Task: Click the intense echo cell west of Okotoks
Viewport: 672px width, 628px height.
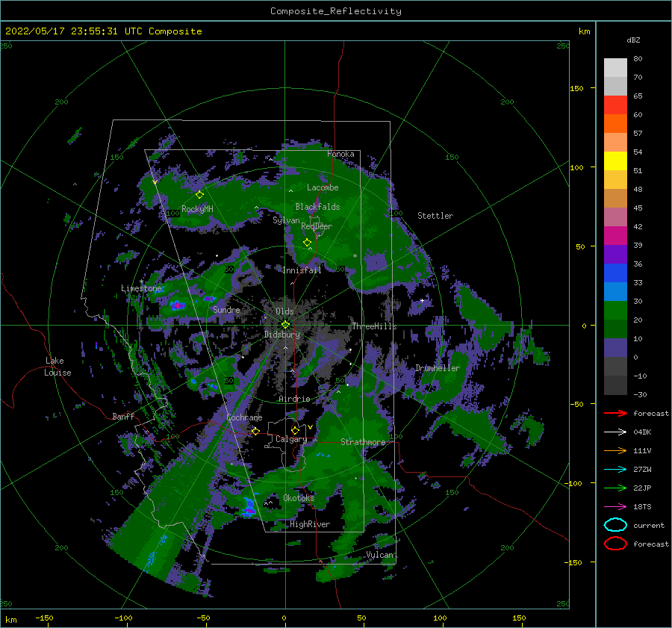Action: (x=249, y=506)
